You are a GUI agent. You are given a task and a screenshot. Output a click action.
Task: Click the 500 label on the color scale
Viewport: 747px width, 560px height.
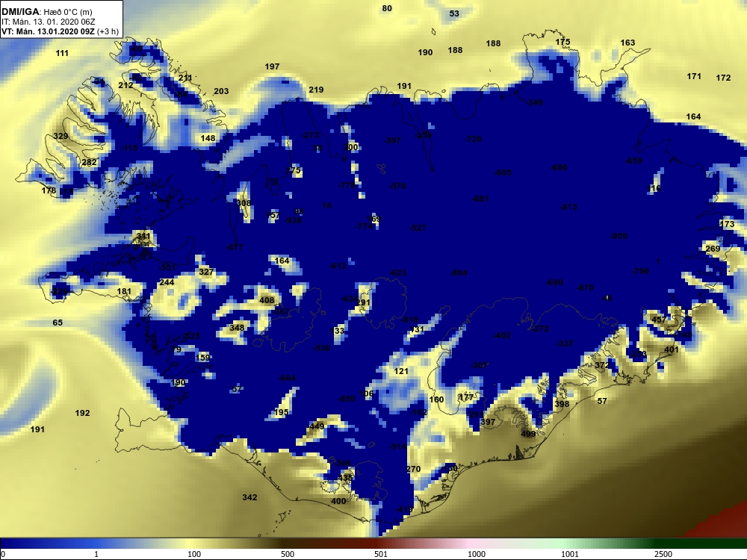click(x=288, y=554)
